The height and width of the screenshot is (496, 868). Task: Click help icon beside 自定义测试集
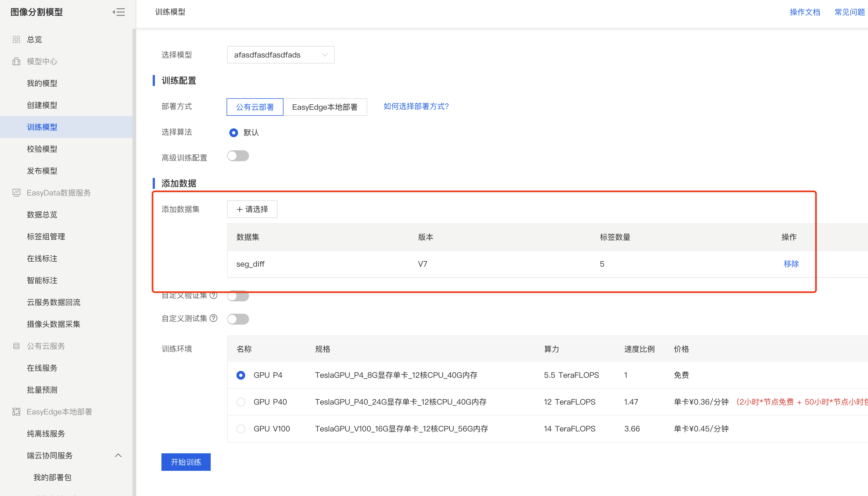(x=213, y=318)
